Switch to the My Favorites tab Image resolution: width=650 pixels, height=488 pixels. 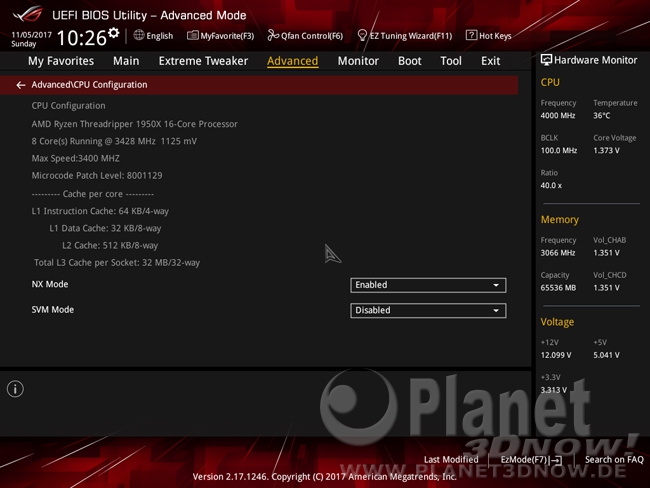point(61,61)
